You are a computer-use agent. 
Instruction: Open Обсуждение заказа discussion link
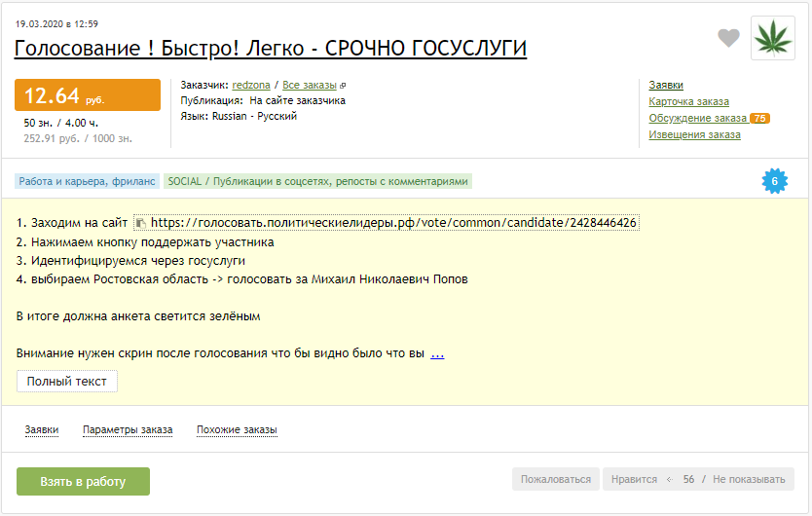pos(697,118)
